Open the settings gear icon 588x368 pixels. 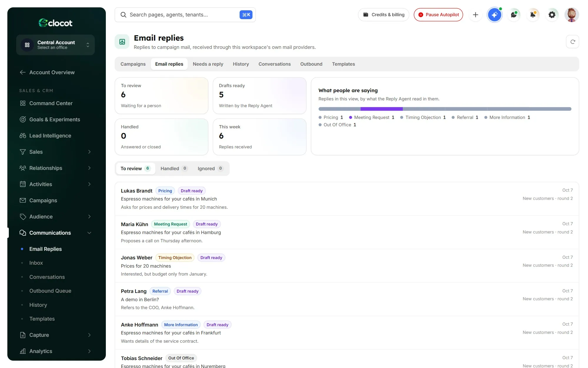pyautogui.click(x=552, y=15)
